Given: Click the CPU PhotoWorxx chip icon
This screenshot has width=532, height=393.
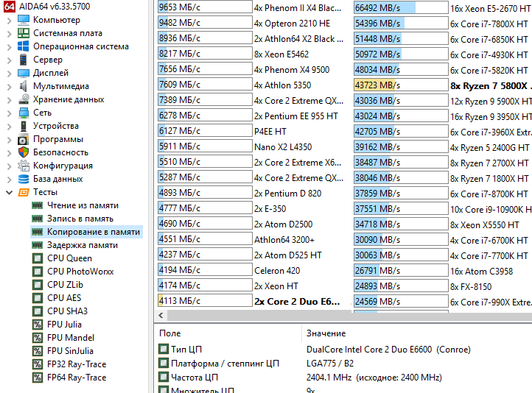Looking at the screenshot, I should (x=38, y=272).
